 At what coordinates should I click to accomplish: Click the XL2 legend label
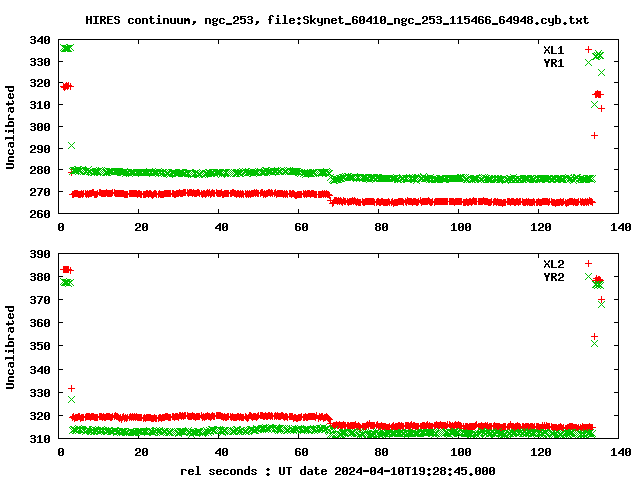pyautogui.click(x=553, y=264)
